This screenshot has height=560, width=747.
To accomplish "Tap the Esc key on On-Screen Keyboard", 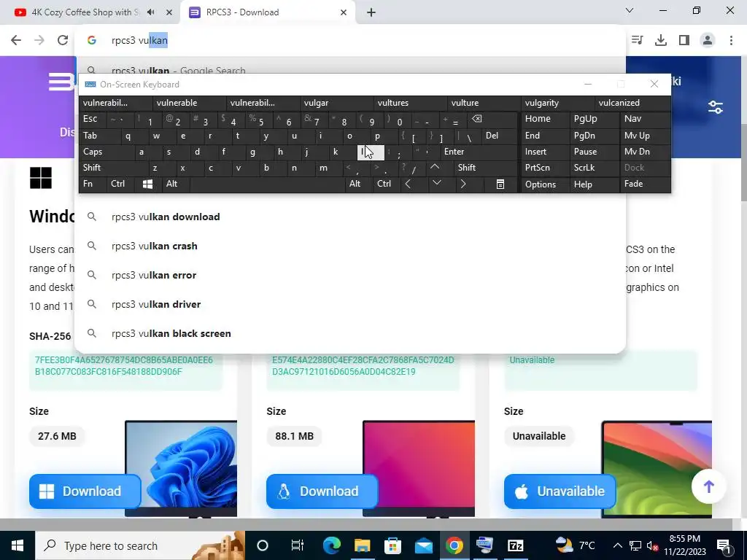I will (x=93, y=119).
